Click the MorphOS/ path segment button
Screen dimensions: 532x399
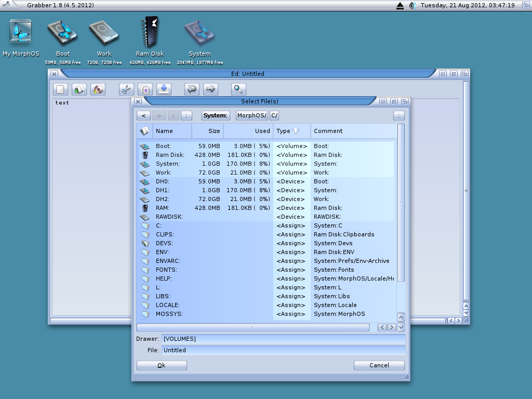tap(252, 116)
